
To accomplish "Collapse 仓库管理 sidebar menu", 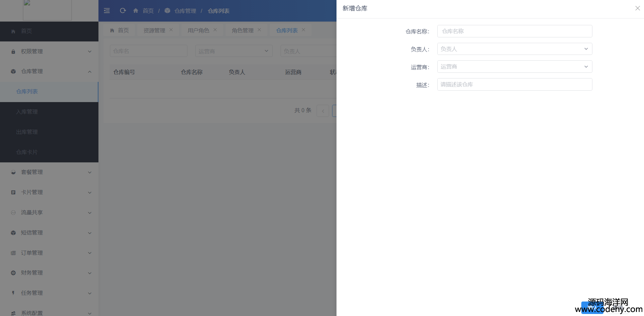I will [x=49, y=71].
